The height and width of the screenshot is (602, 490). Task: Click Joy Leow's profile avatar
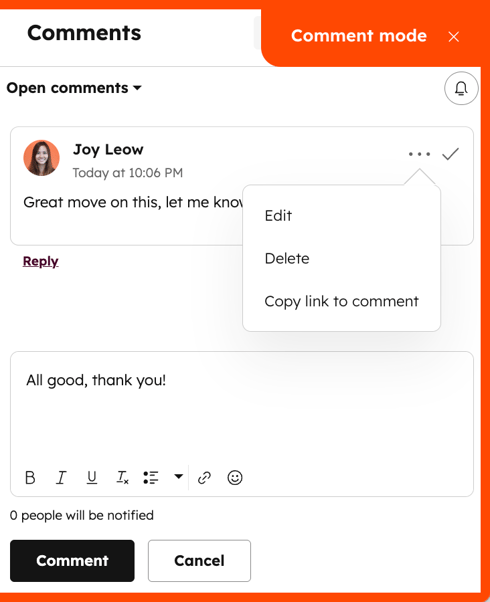[x=41, y=158]
